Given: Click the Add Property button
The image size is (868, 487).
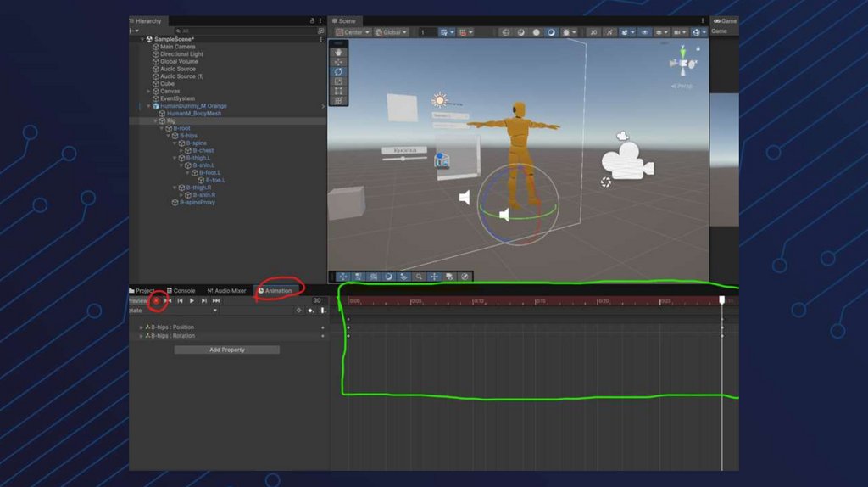Looking at the screenshot, I should [226, 350].
